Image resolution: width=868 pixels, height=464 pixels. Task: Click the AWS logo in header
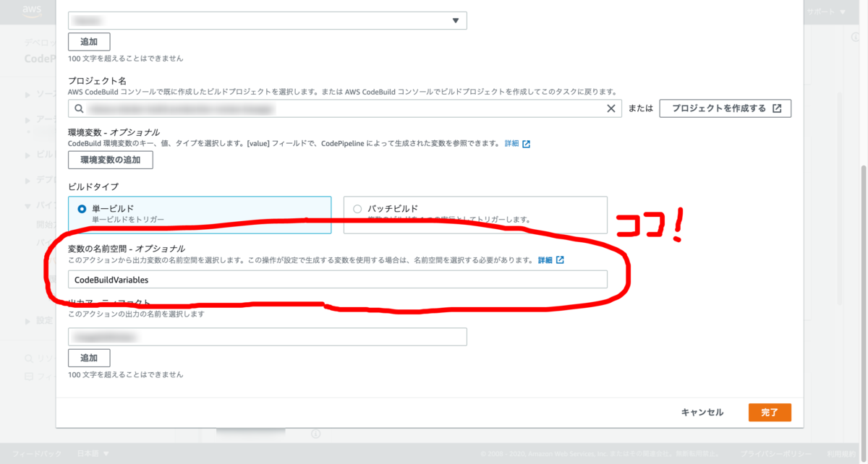(x=33, y=10)
